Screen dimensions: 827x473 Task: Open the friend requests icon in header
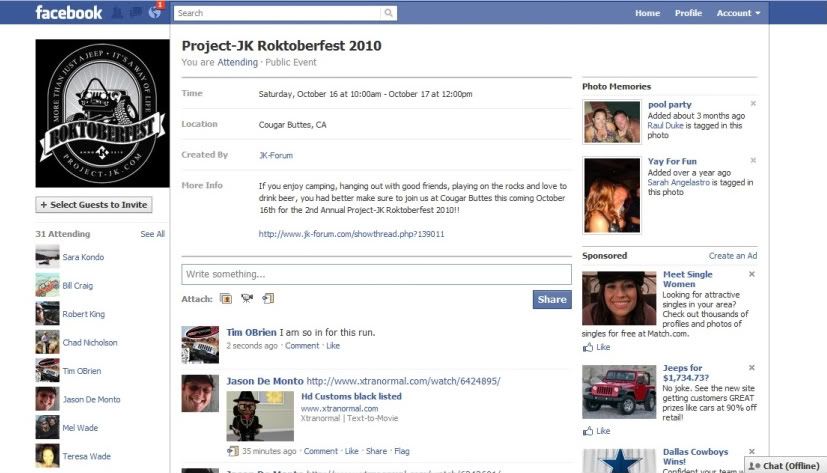[117, 13]
